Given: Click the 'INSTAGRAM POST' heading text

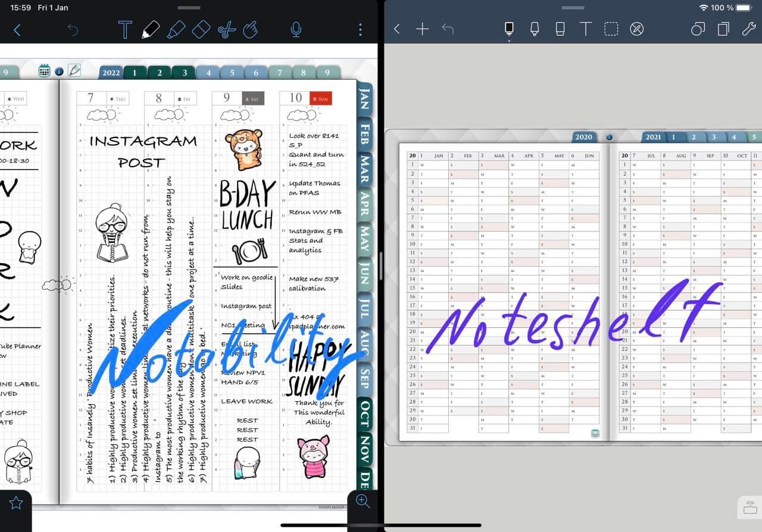Looking at the screenshot, I should pos(142,152).
